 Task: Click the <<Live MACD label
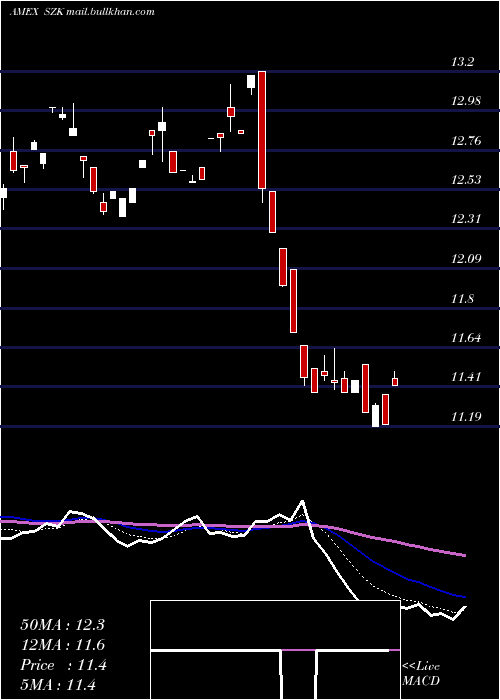[421, 673]
